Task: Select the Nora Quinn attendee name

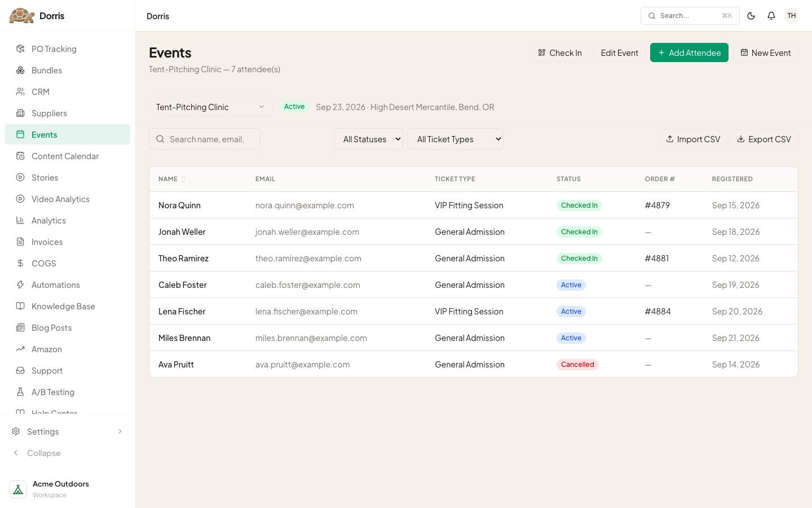Action: coord(179,205)
